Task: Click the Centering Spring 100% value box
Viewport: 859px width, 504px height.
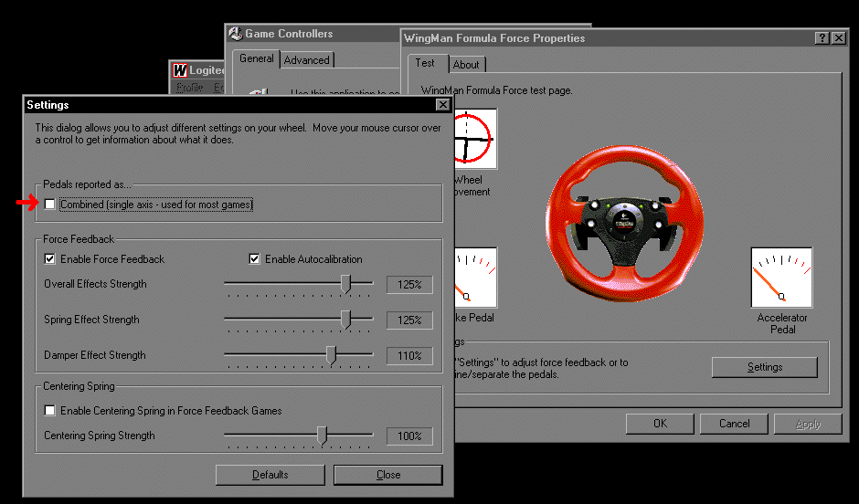Action: tap(409, 436)
